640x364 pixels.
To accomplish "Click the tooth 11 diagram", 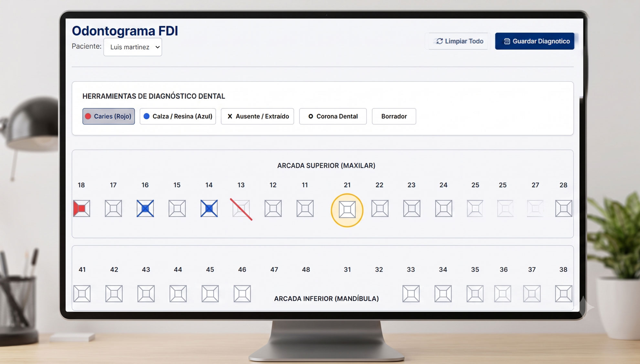I will click(x=305, y=209).
